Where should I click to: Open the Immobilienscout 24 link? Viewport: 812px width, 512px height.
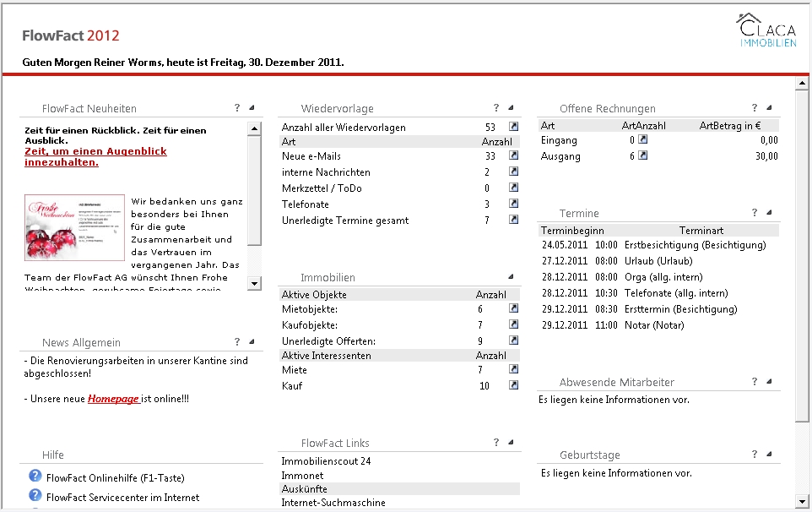(x=326, y=460)
